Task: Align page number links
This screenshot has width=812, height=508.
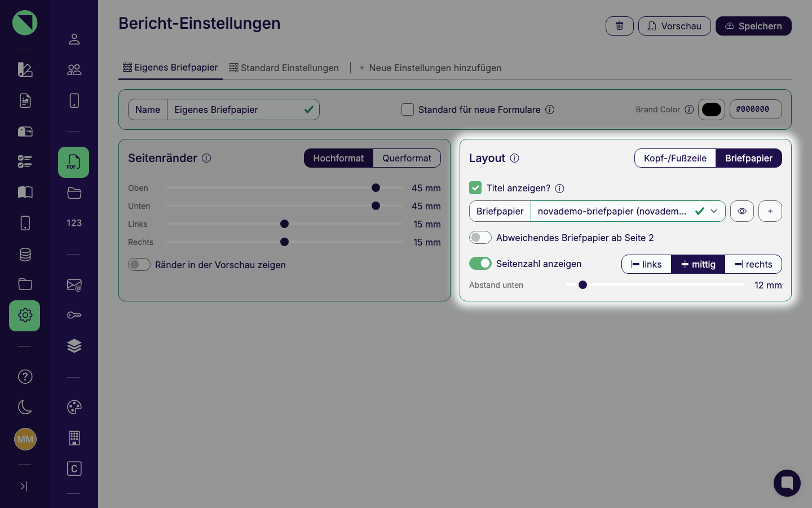Action: pos(646,264)
